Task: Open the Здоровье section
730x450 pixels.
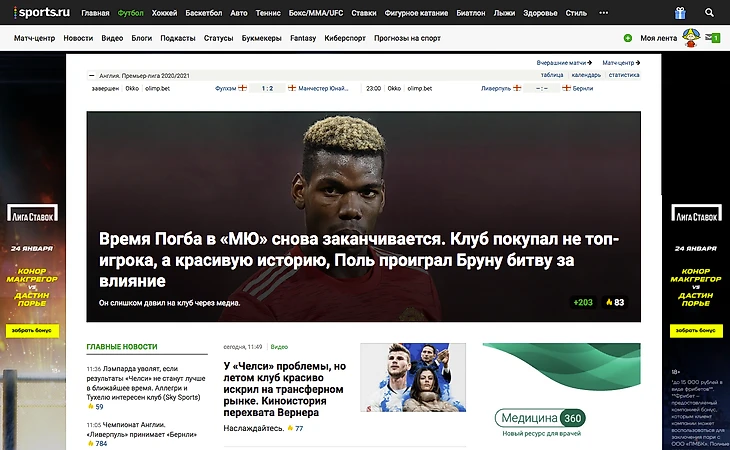Action: tap(540, 13)
